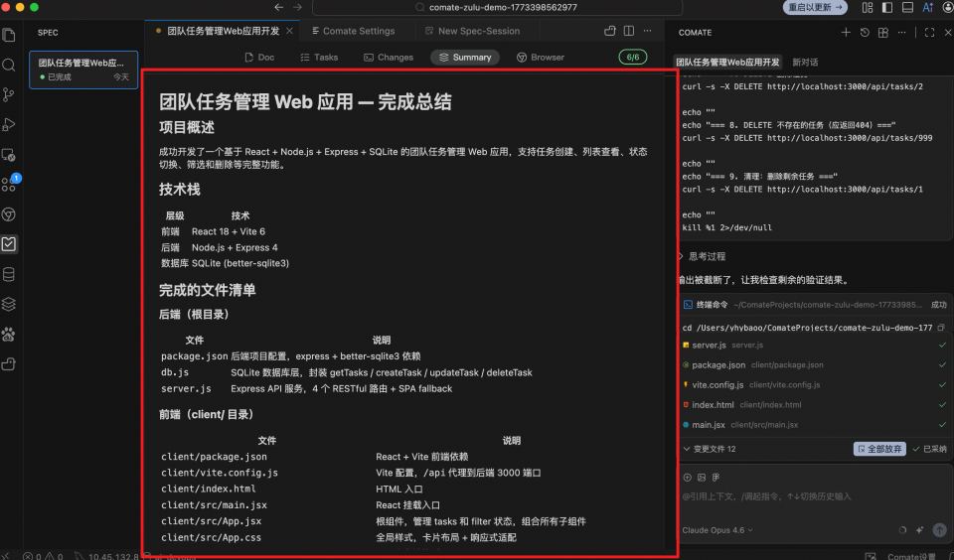The height and width of the screenshot is (560, 954).
Task: Toggle bottom panel visibility
Action: pos(907,7)
